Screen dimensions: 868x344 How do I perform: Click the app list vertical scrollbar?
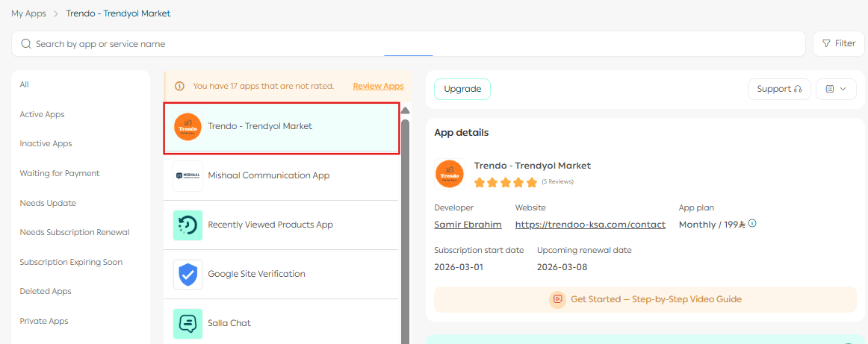tap(406, 224)
